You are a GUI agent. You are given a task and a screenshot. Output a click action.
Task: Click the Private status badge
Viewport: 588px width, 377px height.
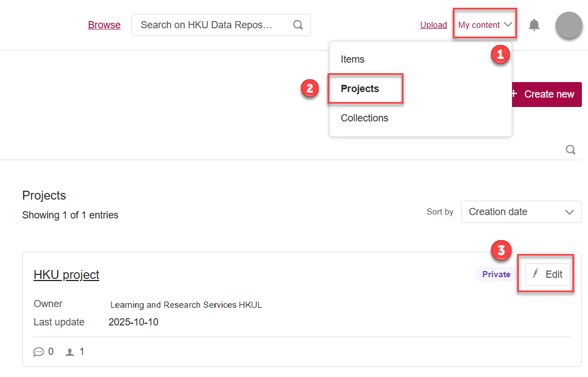(496, 274)
